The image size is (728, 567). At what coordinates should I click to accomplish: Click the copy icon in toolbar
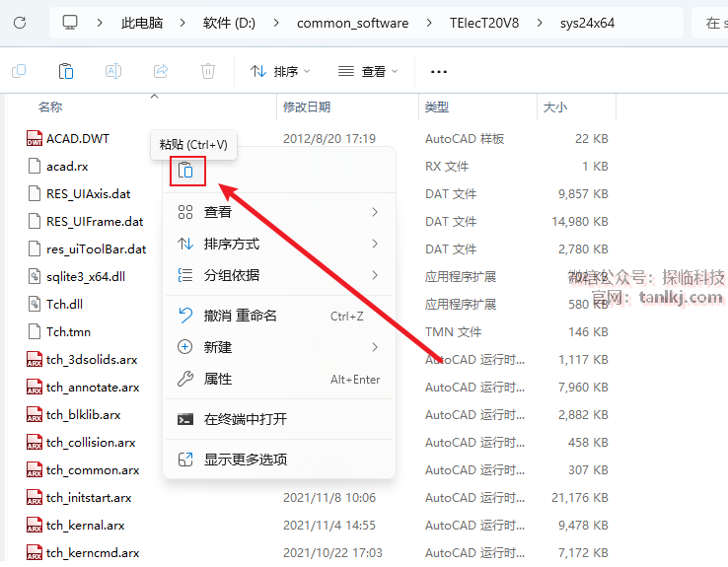tap(19, 71)
